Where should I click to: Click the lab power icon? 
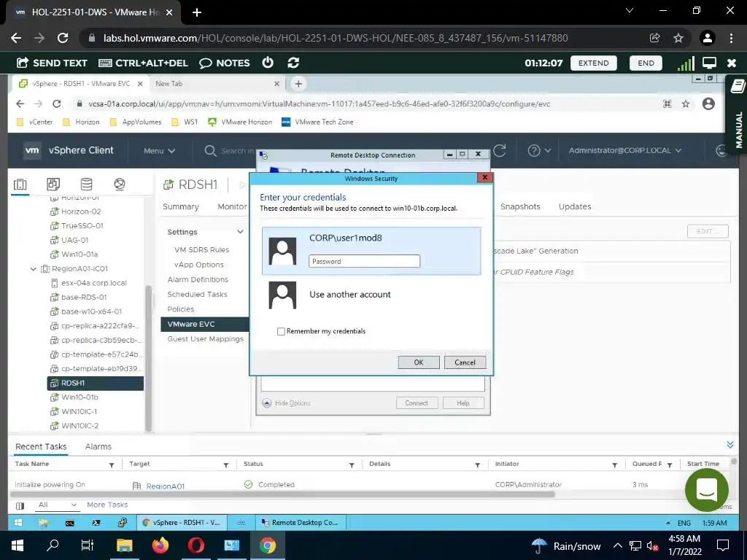point(268,63)
